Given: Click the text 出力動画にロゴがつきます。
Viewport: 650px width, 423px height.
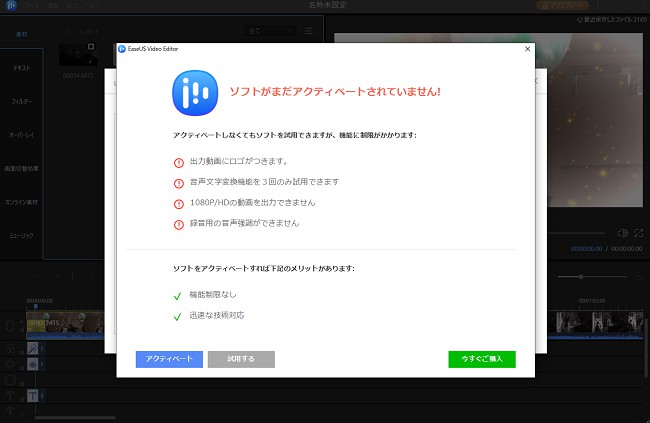Looking at the screenshot, I should coord(239,161).
